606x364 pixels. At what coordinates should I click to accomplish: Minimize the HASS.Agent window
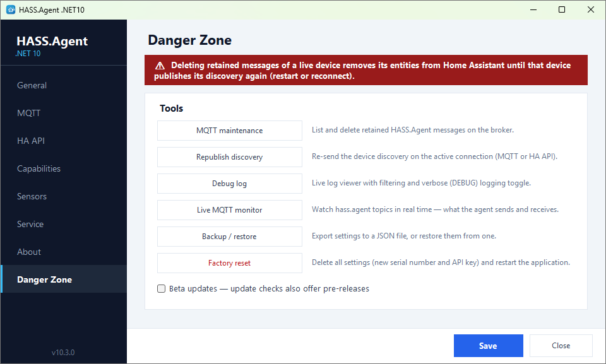pyautogui.click(x=533, y=9)
